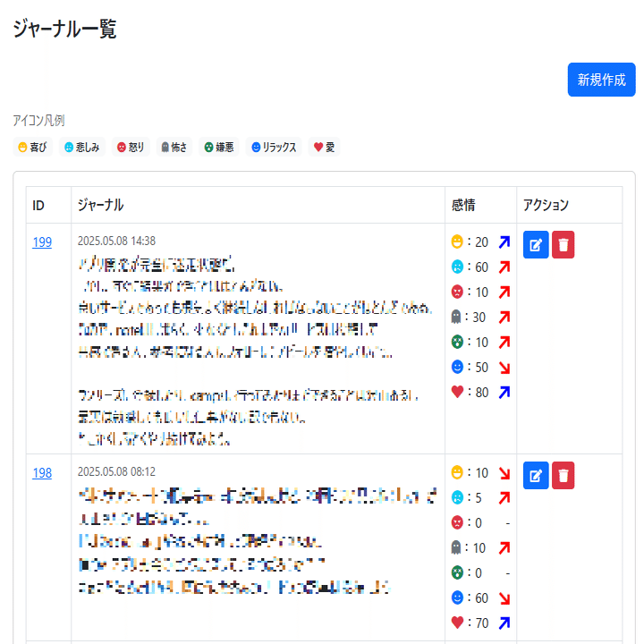The height and width of the screenshot is (644, 644).
Task: Click relax value 60 in entry 198
Action: [x=482, y=598]
